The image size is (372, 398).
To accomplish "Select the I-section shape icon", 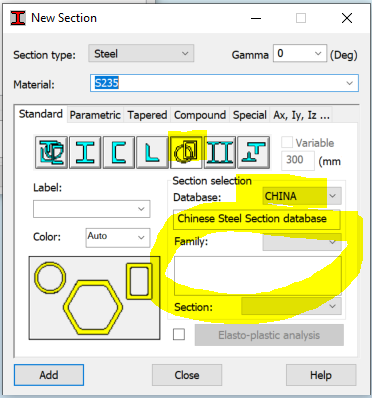I will point(85,152).
